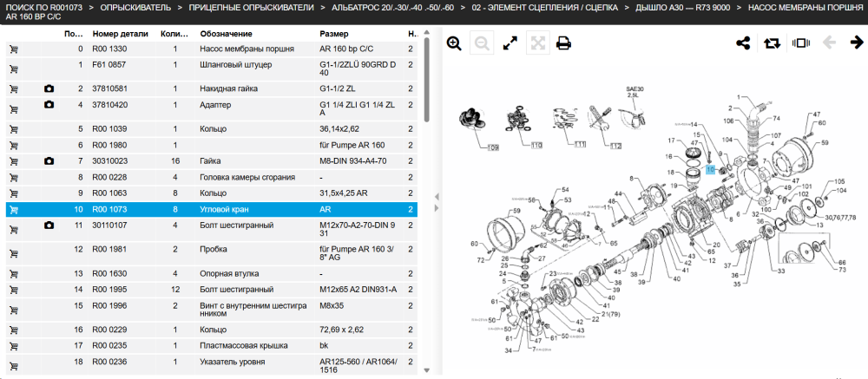Open ДЫШЛО A30 — R73 9000 breadcrumb
868x379 pixels.
click(x=682, y=8)
